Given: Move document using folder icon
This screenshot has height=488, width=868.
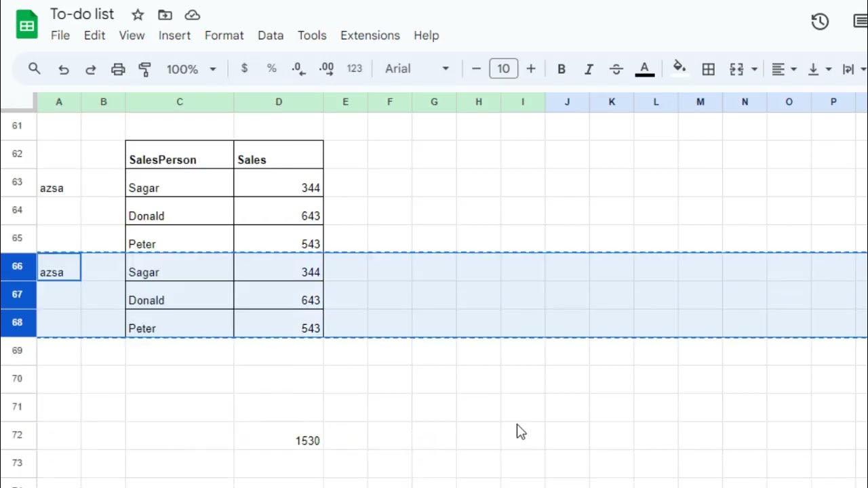Looking at the screenshot, I should pyautogui.click(x=165, y=15).
